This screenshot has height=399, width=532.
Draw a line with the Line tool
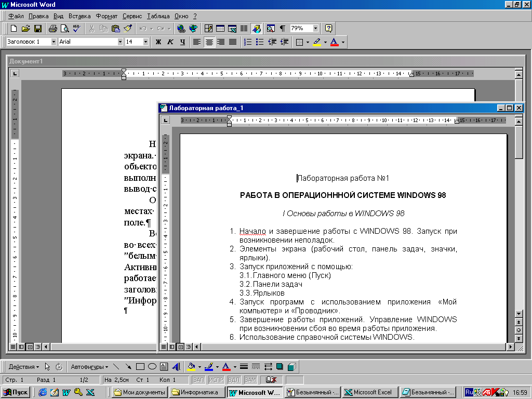point(116,366)
